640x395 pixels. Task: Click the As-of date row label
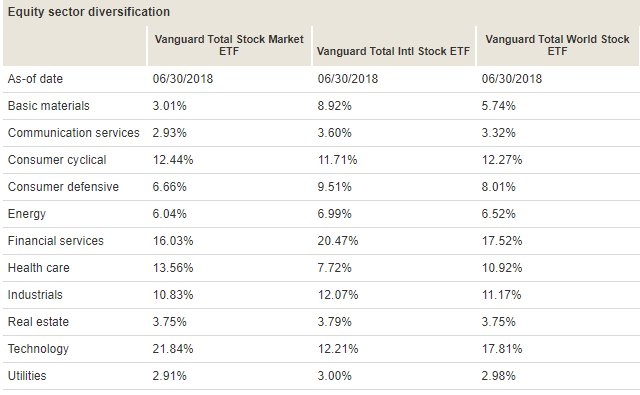[35, 79]
